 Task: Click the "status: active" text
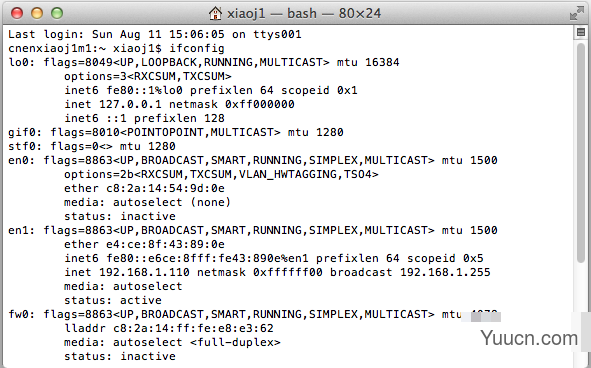(113, 300)
